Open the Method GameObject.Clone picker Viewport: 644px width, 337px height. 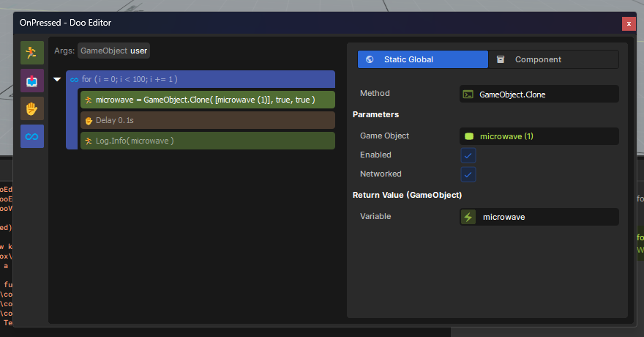[x=539, y=95]
